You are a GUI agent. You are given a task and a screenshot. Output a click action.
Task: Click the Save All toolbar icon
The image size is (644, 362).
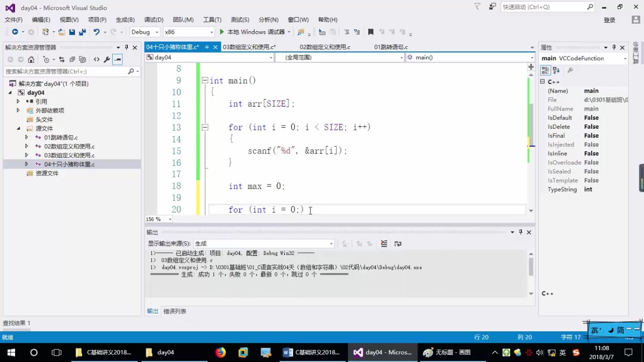[83, 32]
